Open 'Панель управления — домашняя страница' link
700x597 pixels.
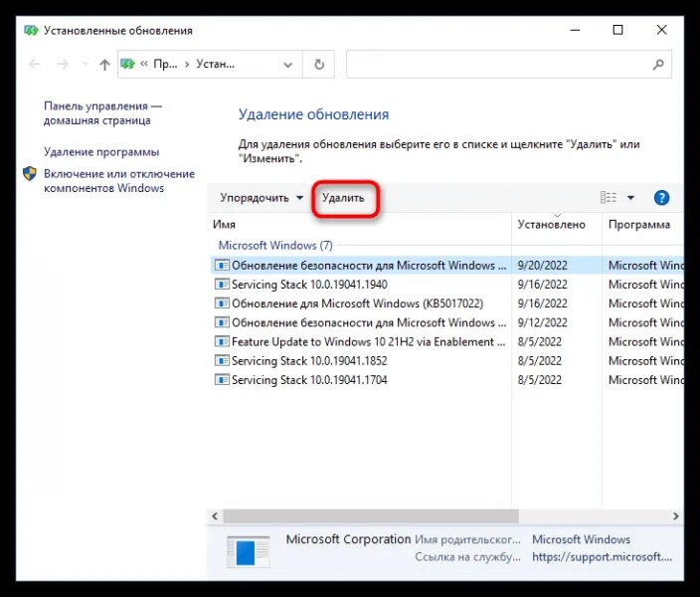(102, 113)
